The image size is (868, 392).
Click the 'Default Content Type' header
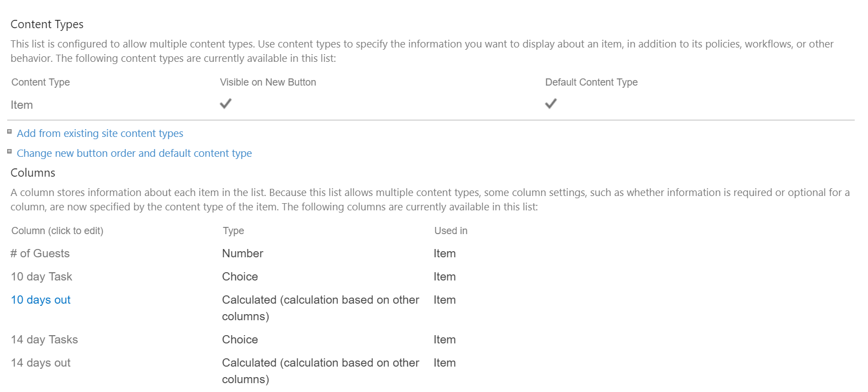[591, 82]
